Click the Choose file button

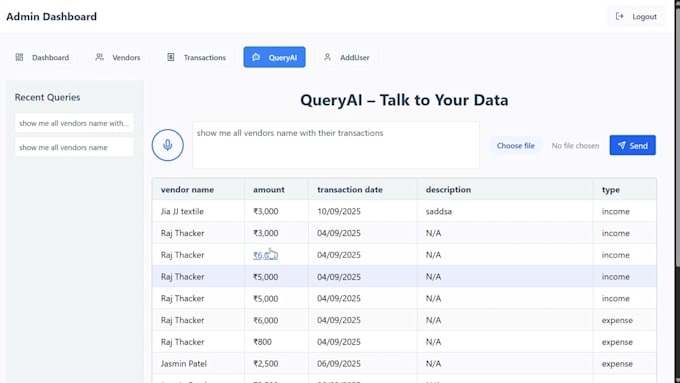click(x=515, y=146)
